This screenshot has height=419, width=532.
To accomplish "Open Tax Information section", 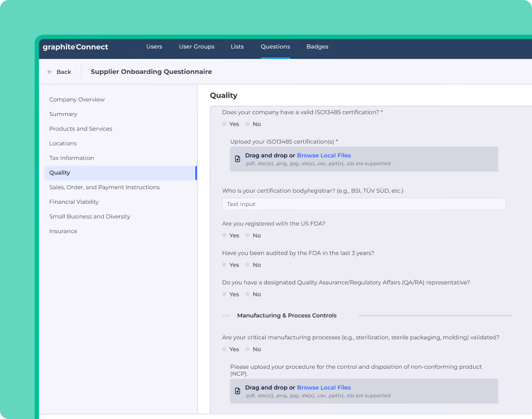I will click(x=72, y=158).
